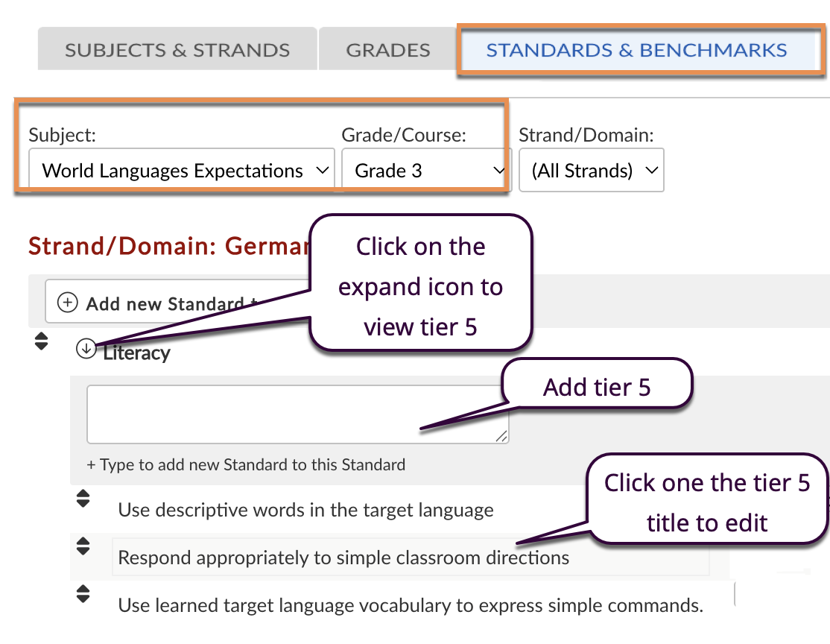
Task: Click the expand icon beside Literacy
Action: coord(86,348)
